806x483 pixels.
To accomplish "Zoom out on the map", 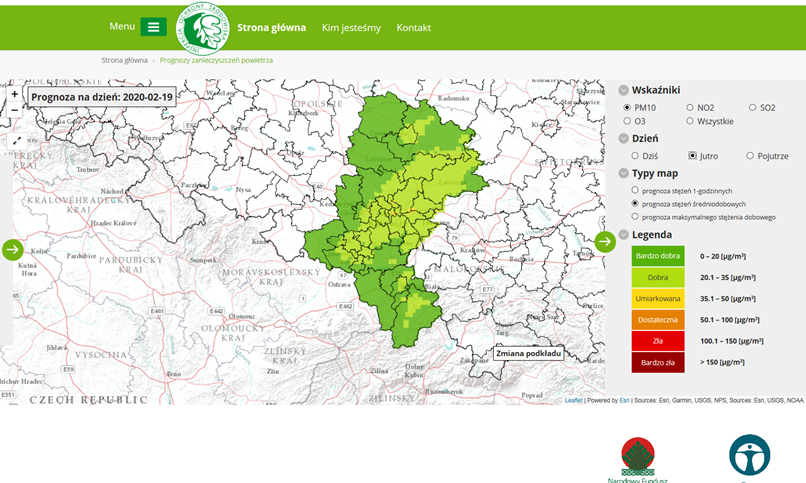I will 15,109.
